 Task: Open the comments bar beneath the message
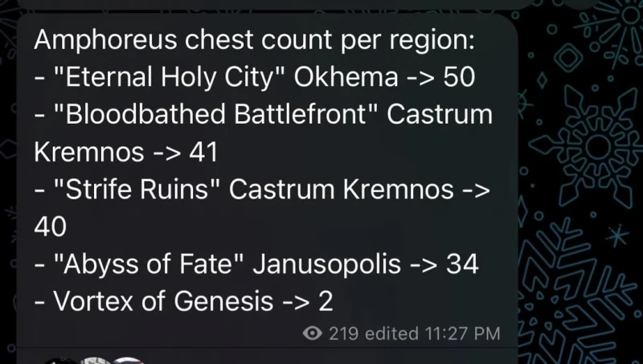267,356
